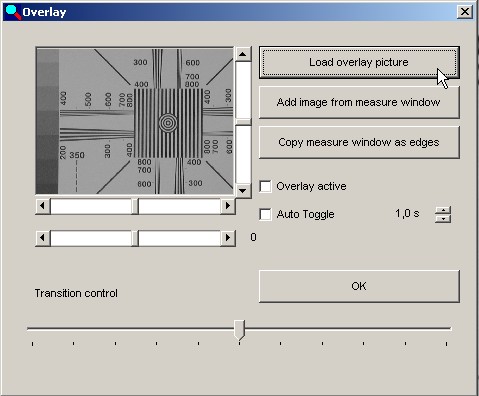Click the Transition control slider thumb
The image size is (479, 396).
239,330
